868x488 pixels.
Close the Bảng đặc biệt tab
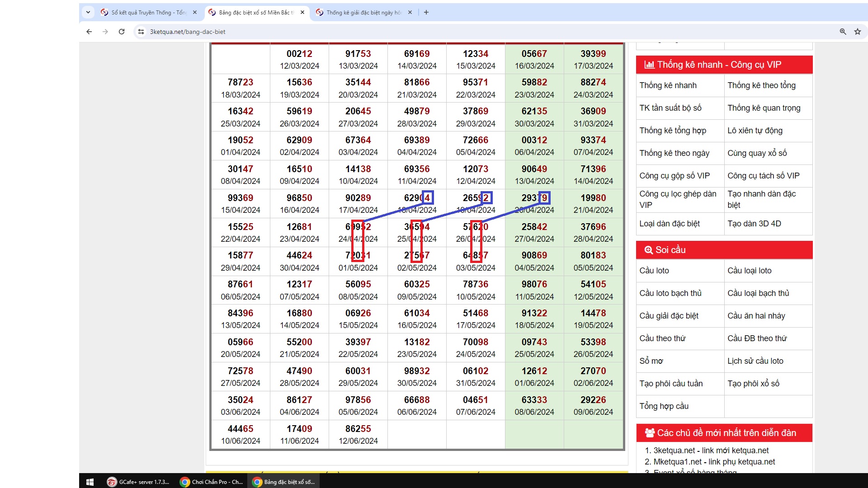302,13
